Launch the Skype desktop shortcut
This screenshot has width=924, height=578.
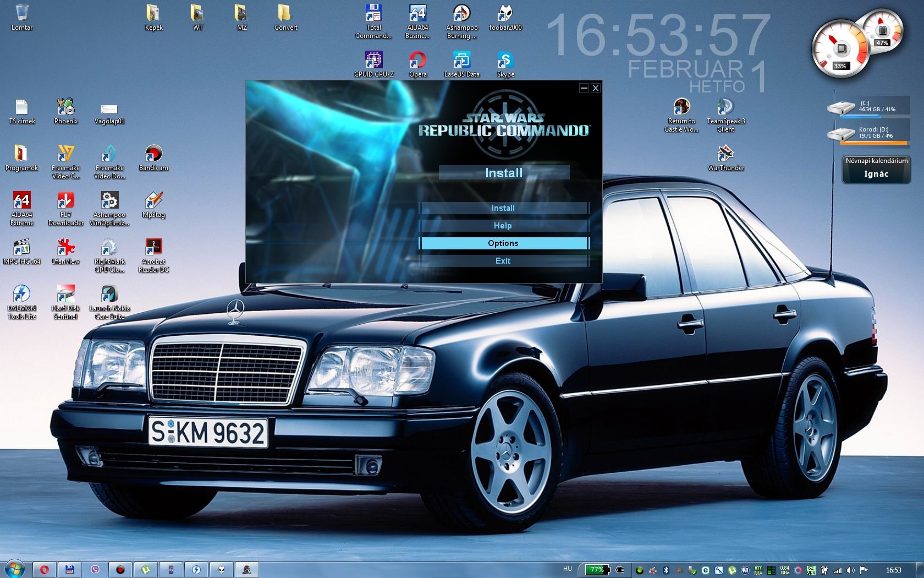tap(505, 64)
